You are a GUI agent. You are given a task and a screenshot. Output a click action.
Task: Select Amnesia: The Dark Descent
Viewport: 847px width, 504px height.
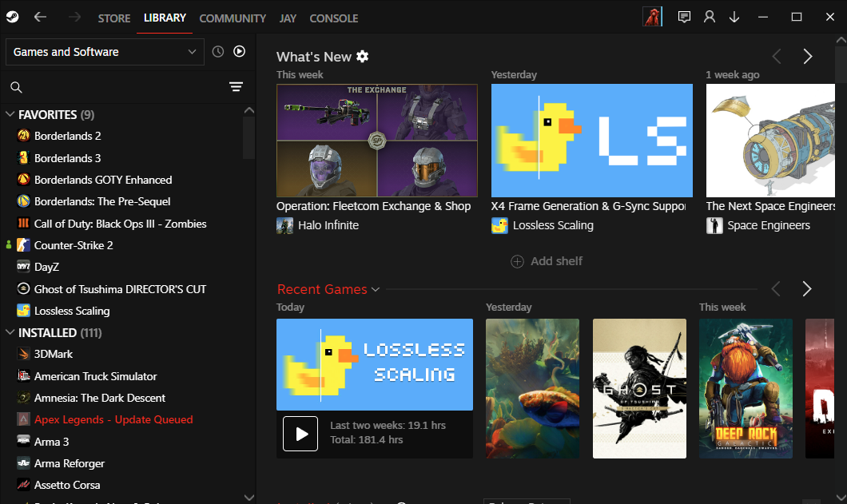pyautogui.click(x=100, y=398)
